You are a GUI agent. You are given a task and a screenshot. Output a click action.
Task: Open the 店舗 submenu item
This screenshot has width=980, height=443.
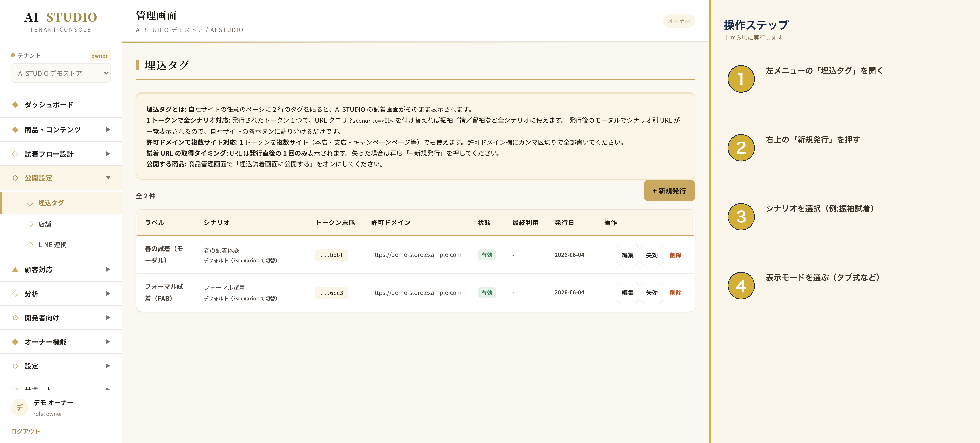point(61,224)
